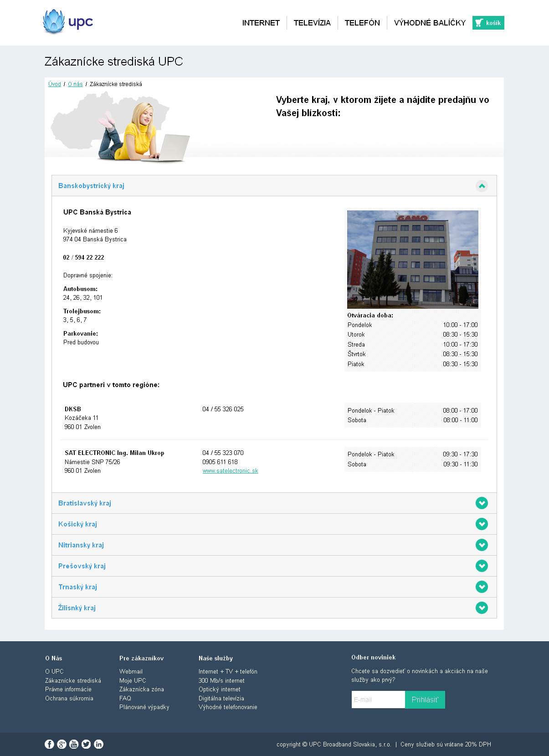Screen dimensions: 549x756
Task: Open footer link Zákaznícka zóna
Action: pos(142,690)
